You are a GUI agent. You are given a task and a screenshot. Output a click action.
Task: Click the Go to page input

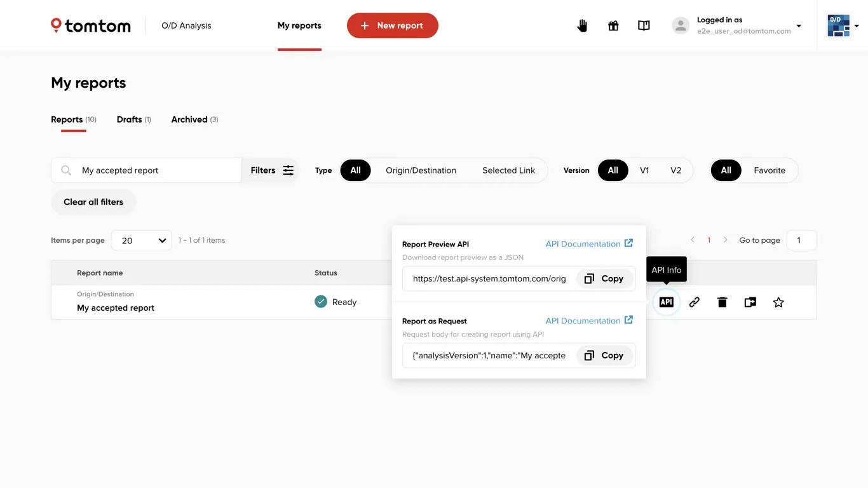coord(801,240)
